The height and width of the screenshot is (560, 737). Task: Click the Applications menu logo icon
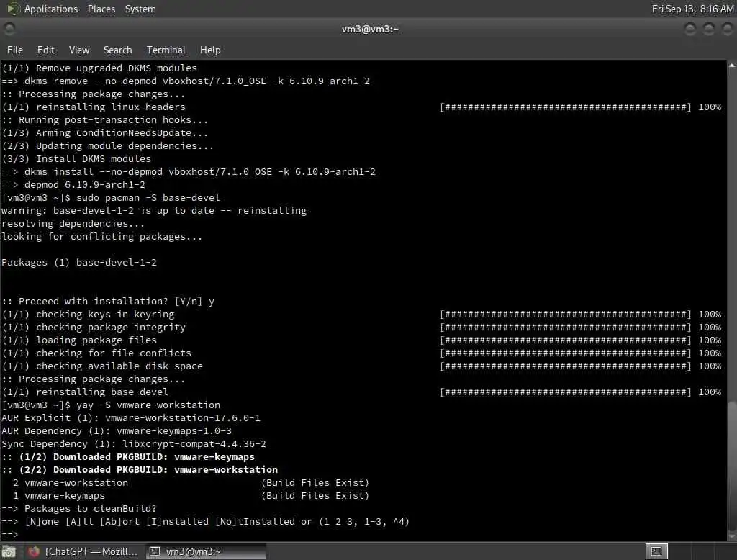(x=13, y=9)
